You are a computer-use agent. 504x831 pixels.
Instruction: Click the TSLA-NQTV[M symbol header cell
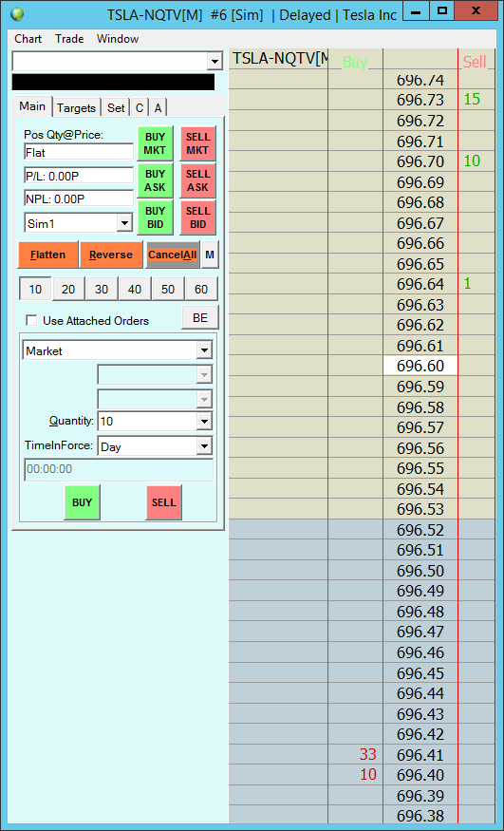pos(278,59)
